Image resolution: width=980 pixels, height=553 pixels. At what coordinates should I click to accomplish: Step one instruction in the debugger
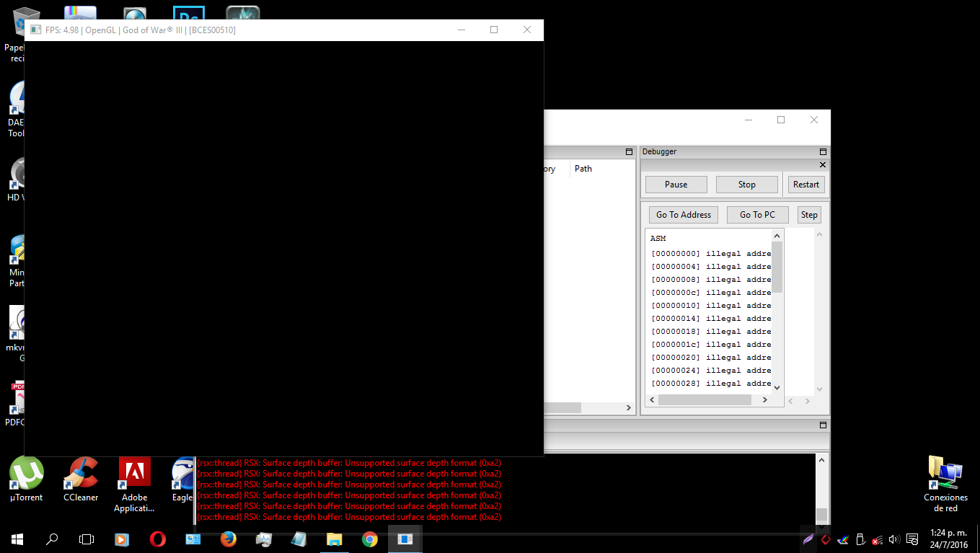pos(809,215)
